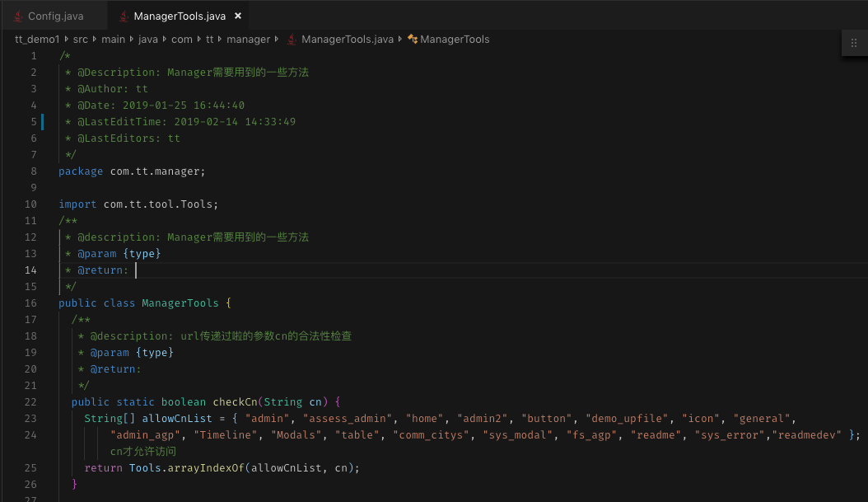Click the '@LastEditors: tt' comment

pos(128,138)
